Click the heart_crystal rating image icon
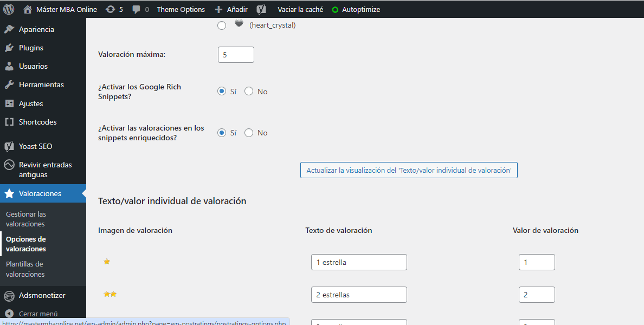 click(x=239, y=24)
